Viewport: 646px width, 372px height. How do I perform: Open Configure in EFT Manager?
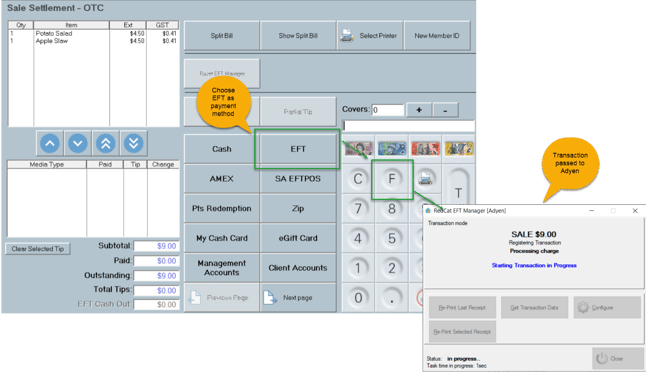point(607,307)
